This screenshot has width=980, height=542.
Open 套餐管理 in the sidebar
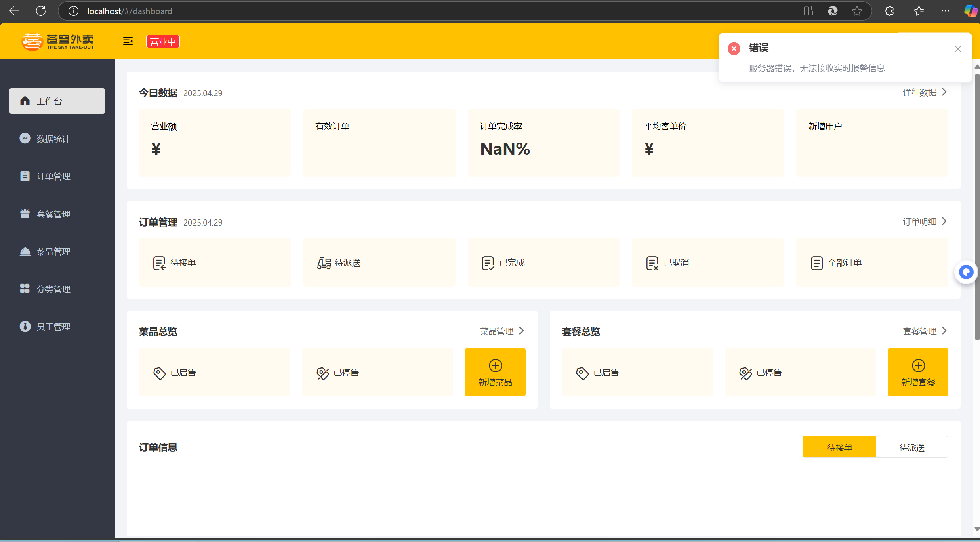click(53, 214)
